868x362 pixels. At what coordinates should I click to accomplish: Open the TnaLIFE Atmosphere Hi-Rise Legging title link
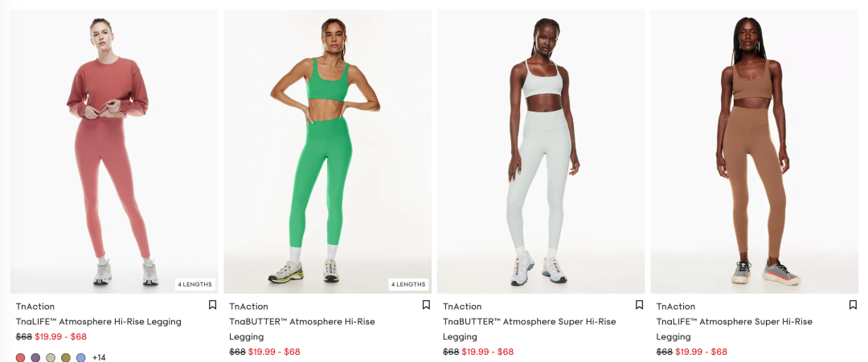point(99,321)
